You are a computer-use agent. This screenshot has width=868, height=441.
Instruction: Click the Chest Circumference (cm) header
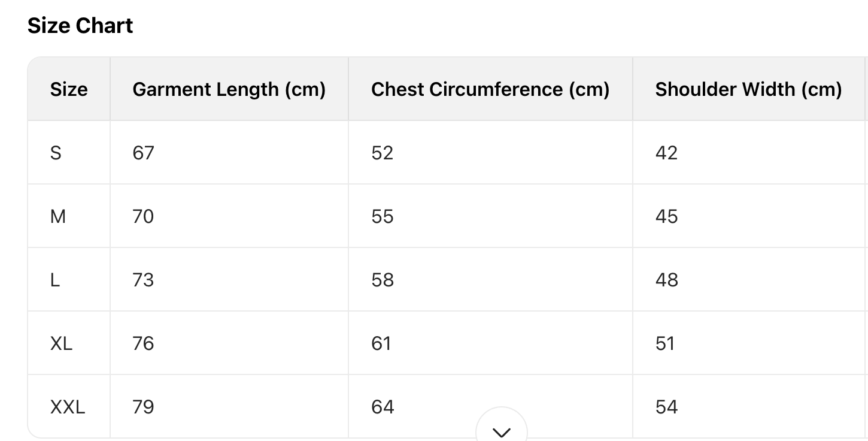click(x=490, y=89)
